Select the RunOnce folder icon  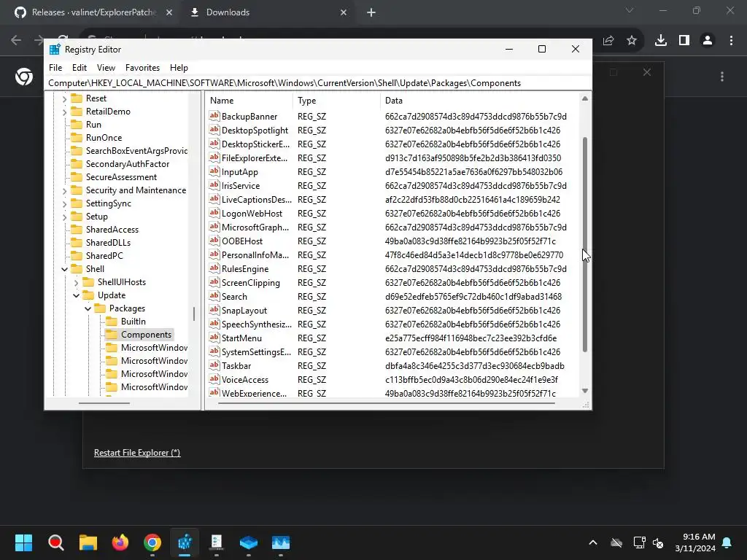pos(77,138)
